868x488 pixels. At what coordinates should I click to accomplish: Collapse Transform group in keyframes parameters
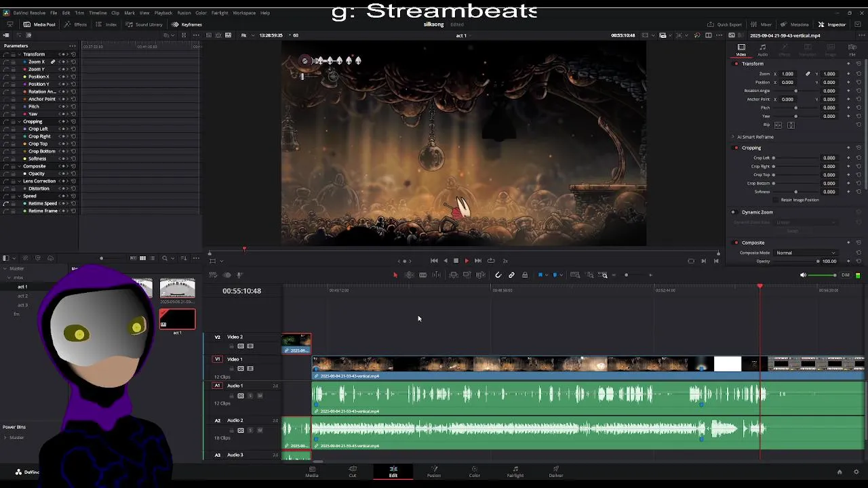coord(20,54)
